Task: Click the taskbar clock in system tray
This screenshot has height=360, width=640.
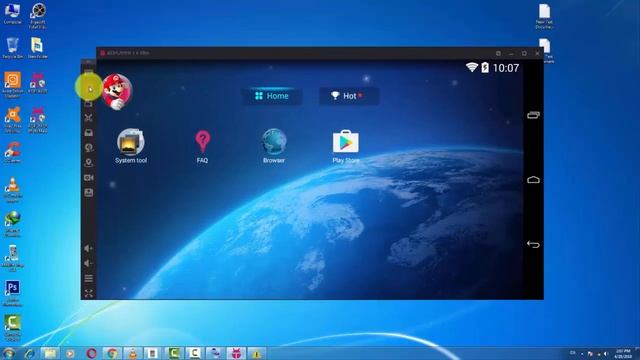Action: tap(623, 353)
